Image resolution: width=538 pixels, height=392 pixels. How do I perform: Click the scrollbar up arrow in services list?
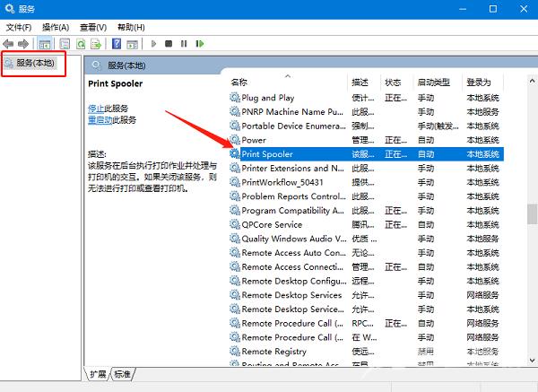(532, 81)
